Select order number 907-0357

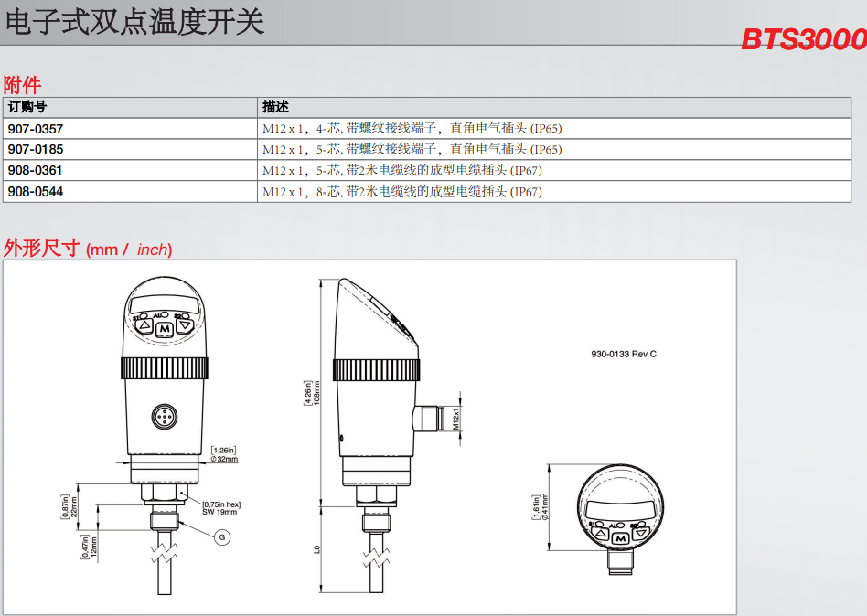tap(36, 129)
